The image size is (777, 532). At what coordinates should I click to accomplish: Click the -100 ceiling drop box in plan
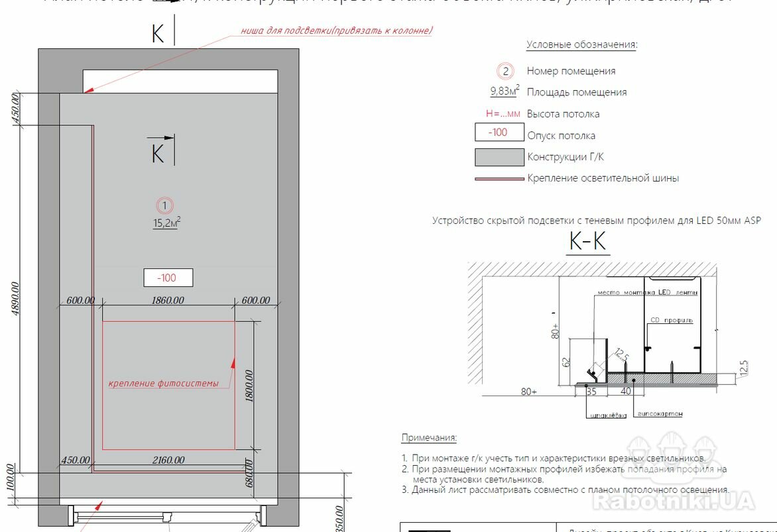pyautogui.click(x=168, y=278)
